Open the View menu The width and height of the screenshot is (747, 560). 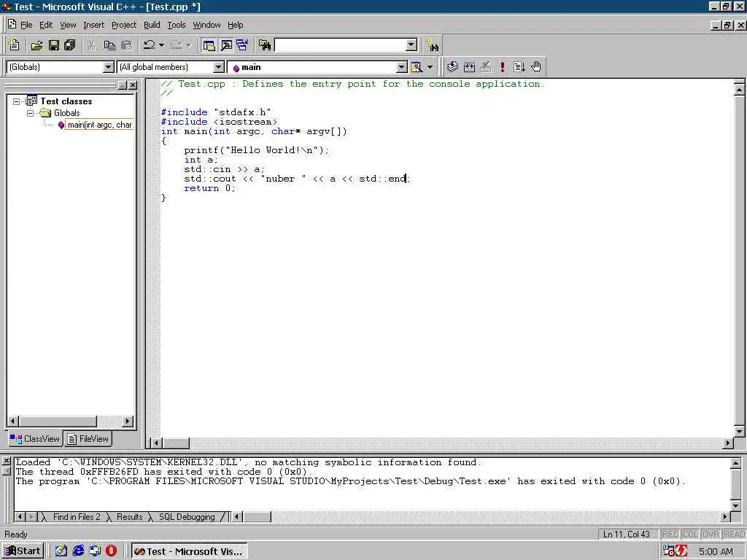pos(68,25)
